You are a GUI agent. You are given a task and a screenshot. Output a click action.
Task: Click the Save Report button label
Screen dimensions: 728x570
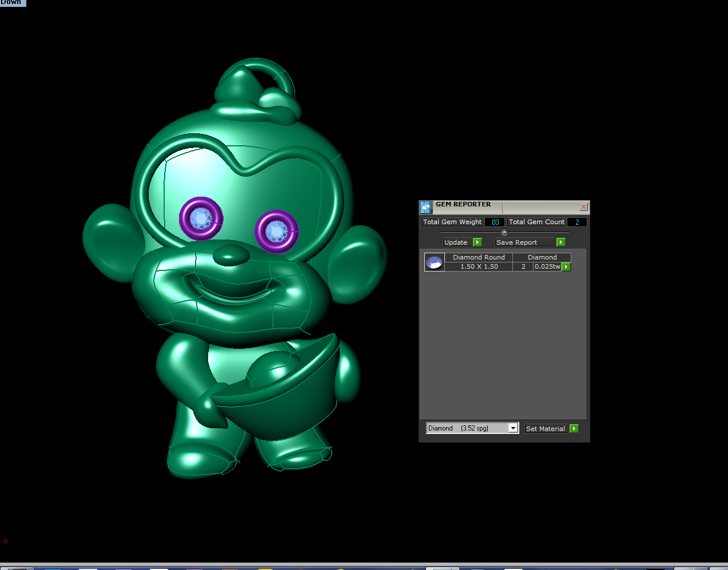(x=525, y=242)
